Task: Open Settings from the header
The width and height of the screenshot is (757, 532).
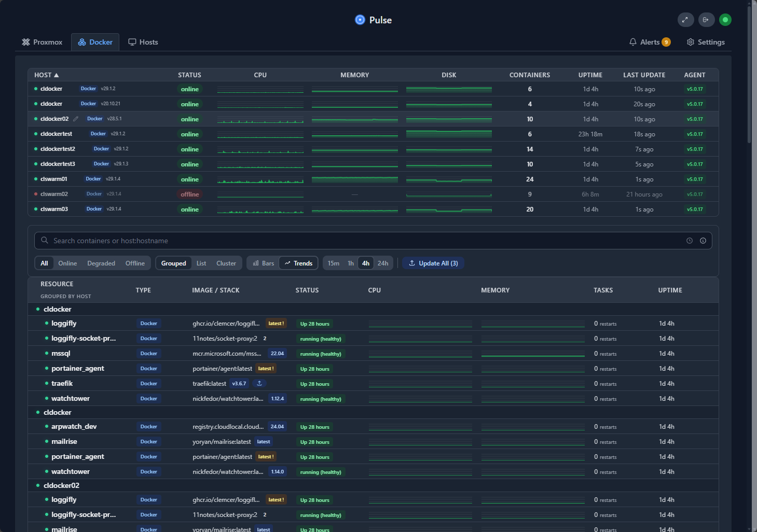Action: click(705, 41)
